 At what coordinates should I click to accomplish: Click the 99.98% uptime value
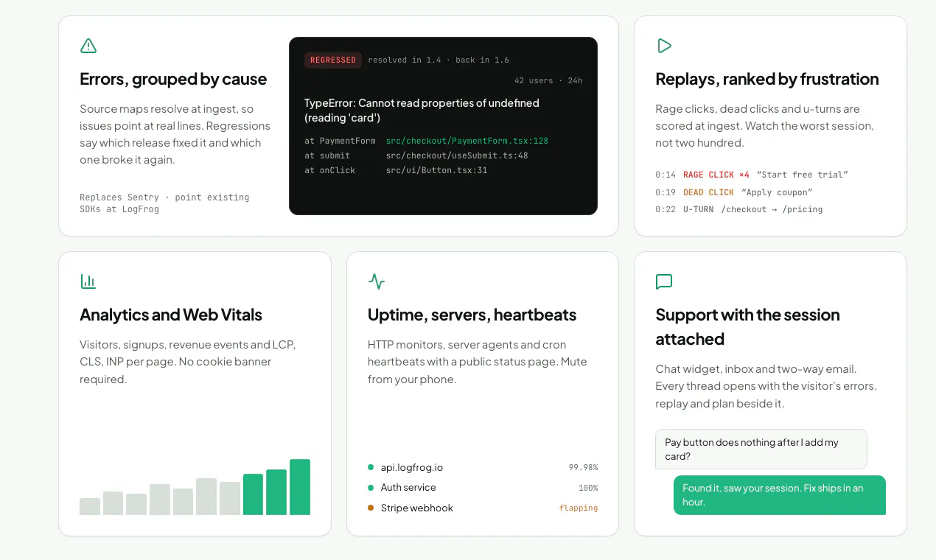point(583,467)
